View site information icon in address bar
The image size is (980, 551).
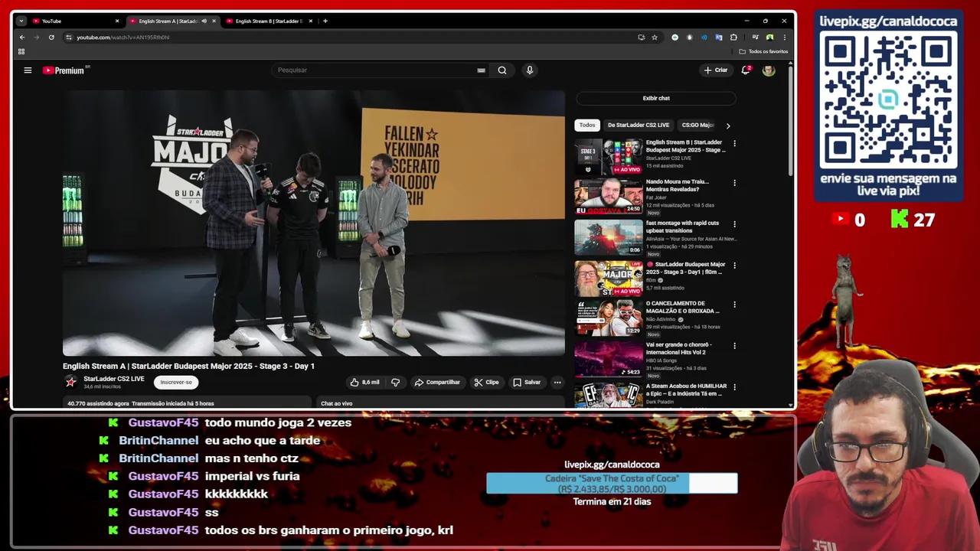click(x=69, y=37)
